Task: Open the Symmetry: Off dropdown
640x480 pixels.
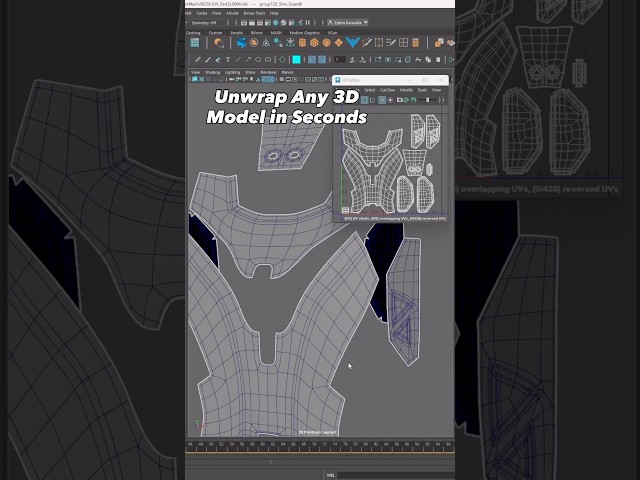Action: (x=208, y=22)
